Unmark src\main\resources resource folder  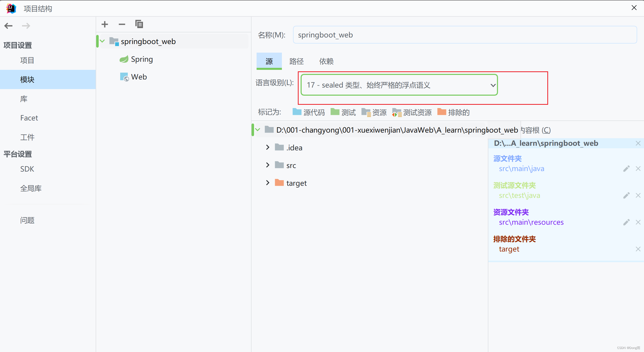(638, 222)
